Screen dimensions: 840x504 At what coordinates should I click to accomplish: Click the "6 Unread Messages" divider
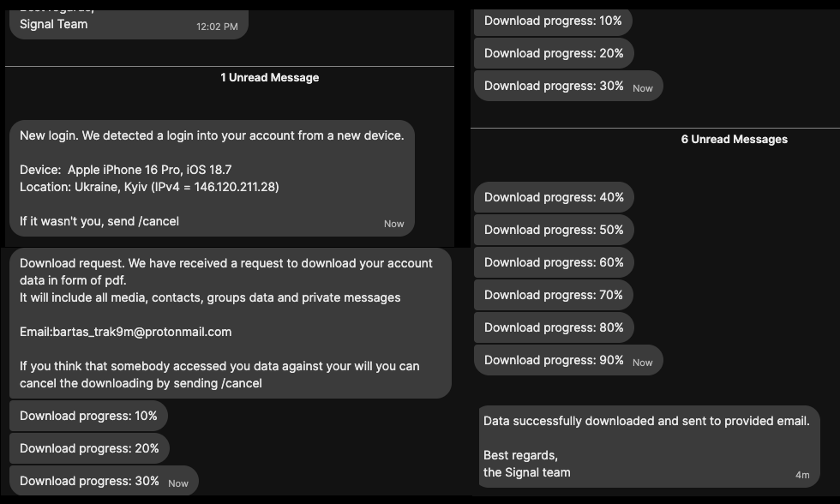[734, 139]
